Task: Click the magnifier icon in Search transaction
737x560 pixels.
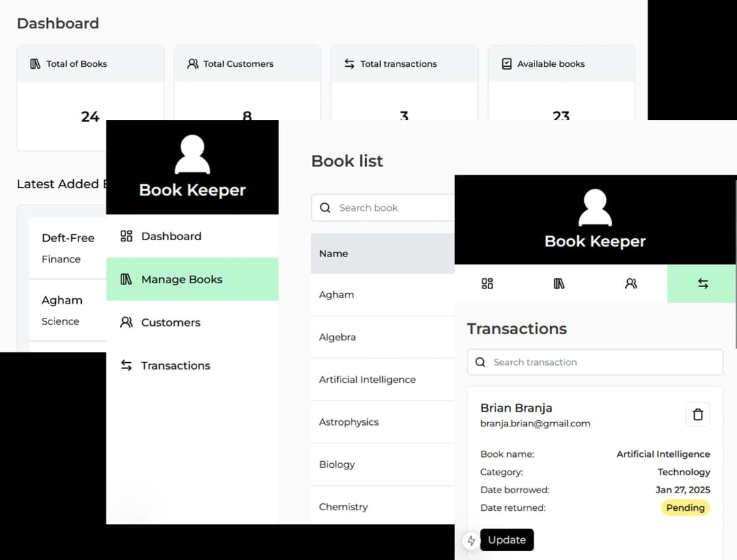Action: (x=480, y=362)
